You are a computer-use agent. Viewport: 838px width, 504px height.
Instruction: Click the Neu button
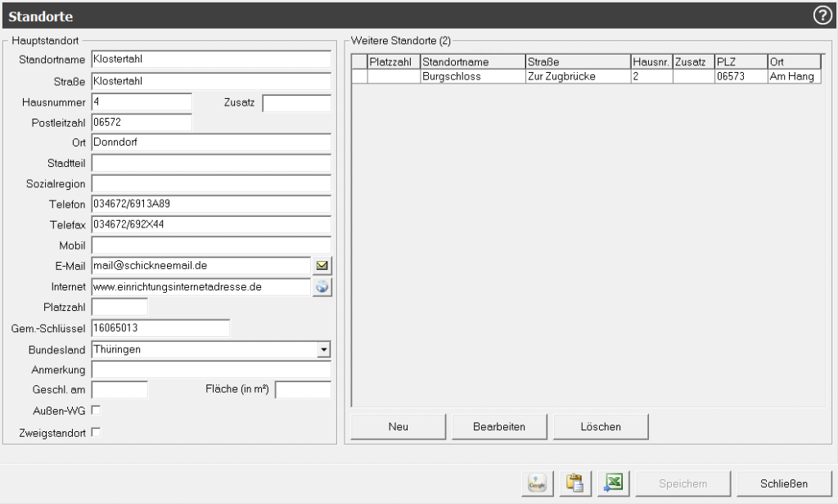pos(399,426)
